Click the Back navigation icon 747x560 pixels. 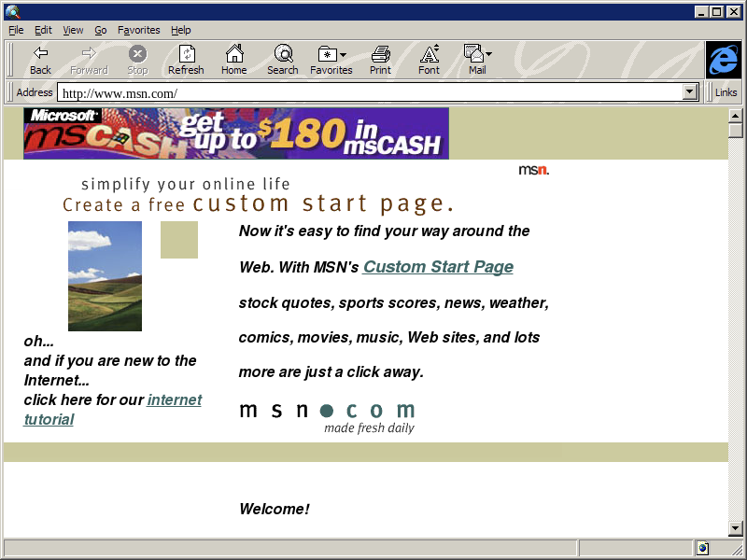[40, 54]
